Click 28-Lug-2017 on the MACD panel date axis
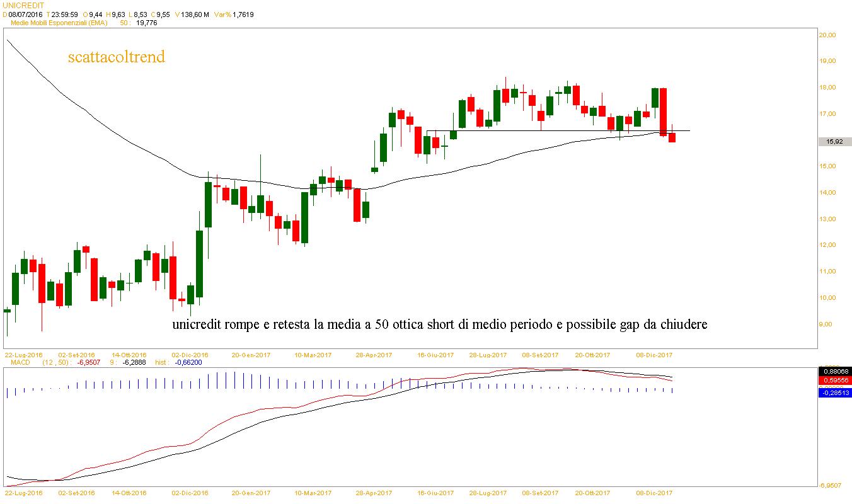The image size is (852, 504). 488,493
